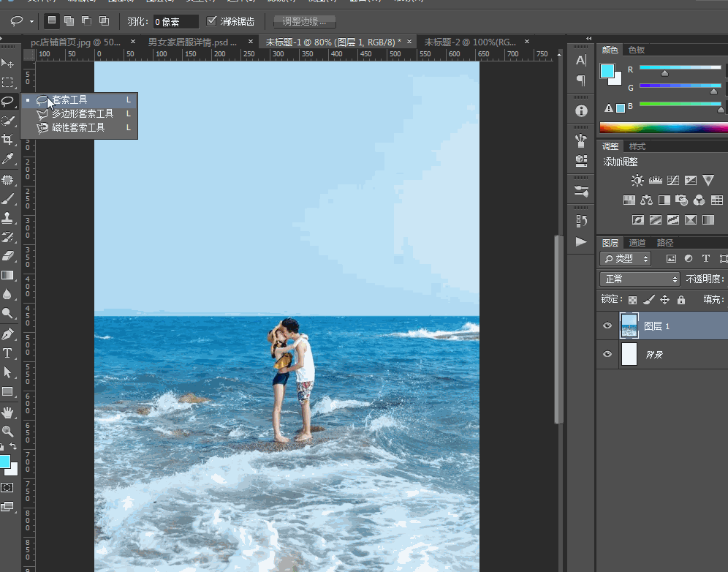Viewport: 728px width, 572px height.
Task: Enable New Selection mode
Action: point(52,20)
